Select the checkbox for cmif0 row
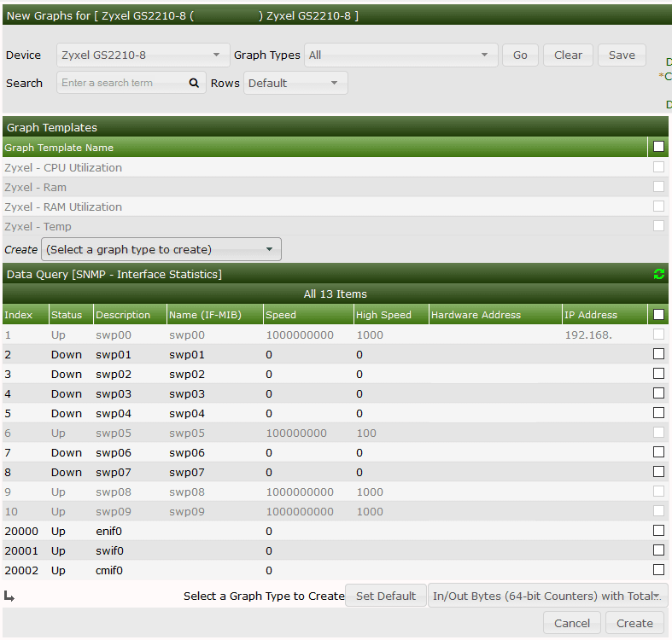 point(658,570)
